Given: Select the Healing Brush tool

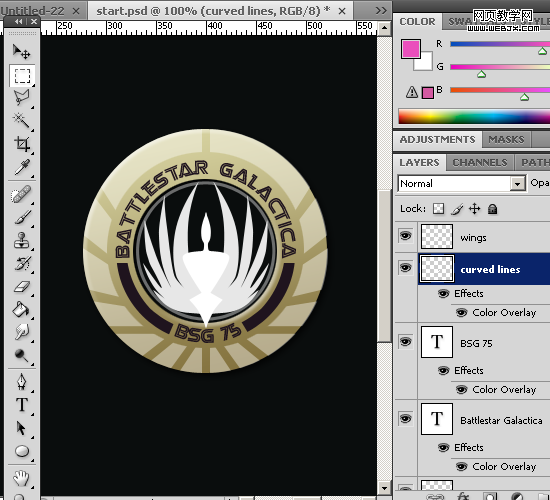Looking at the screenshot, I should (x=22, y=195).
